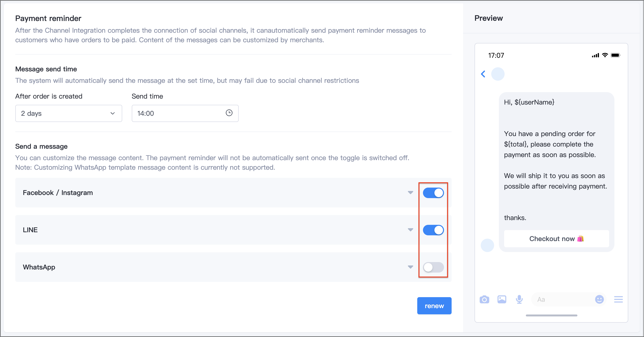Expand Facebook / Instagram message settings
Viewport: 644px width, 337px height.
tap(411, 193)
